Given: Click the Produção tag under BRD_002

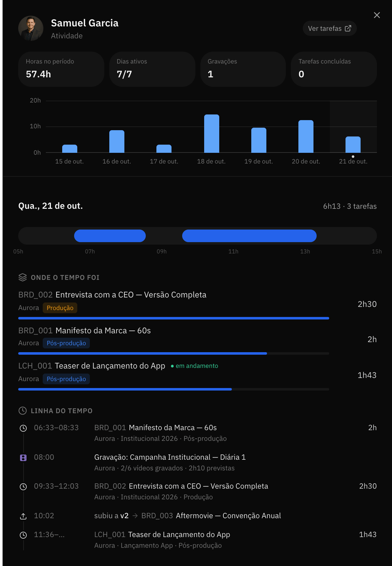Looking at the screenshot, I should [x=60, y=308].
